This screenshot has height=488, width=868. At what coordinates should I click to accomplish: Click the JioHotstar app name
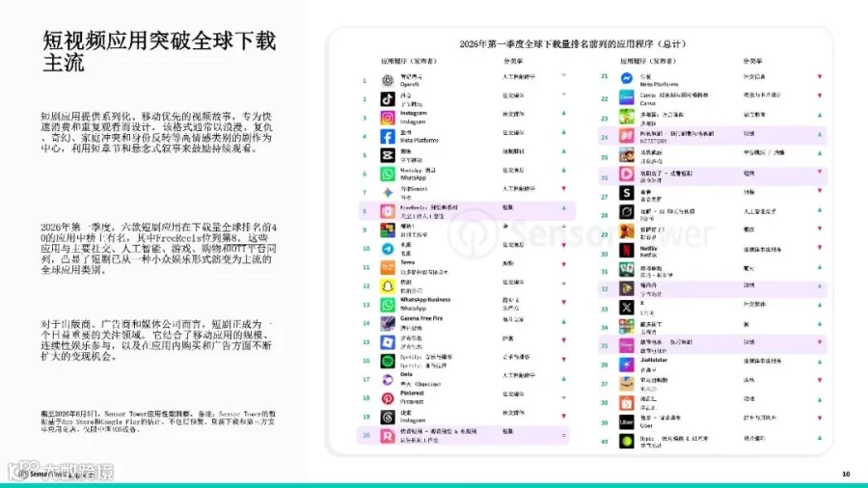point(654,360)
